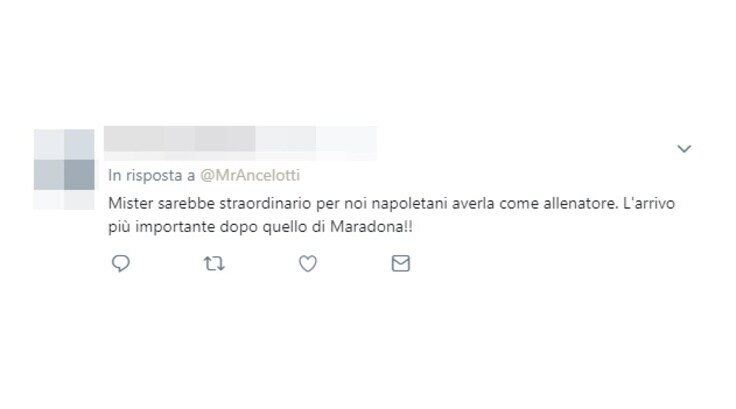Screen dimensions: 736x409
Task: Click the blurred author name above the tweet
Action: click(240, 143)
